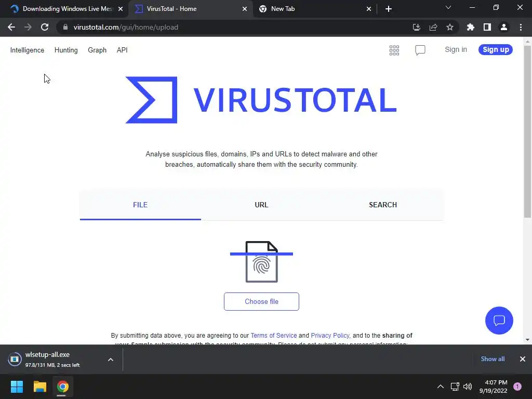This screenshot has height=399, width=532.
Task: Click the page vertical scrollbar thumb
Action: click(x=527, y=131)
